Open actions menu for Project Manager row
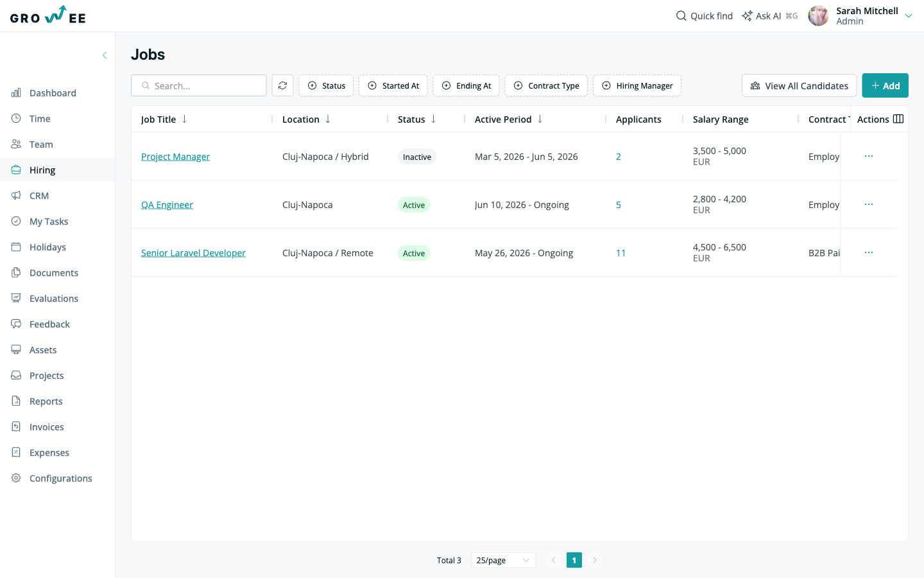 869,156
